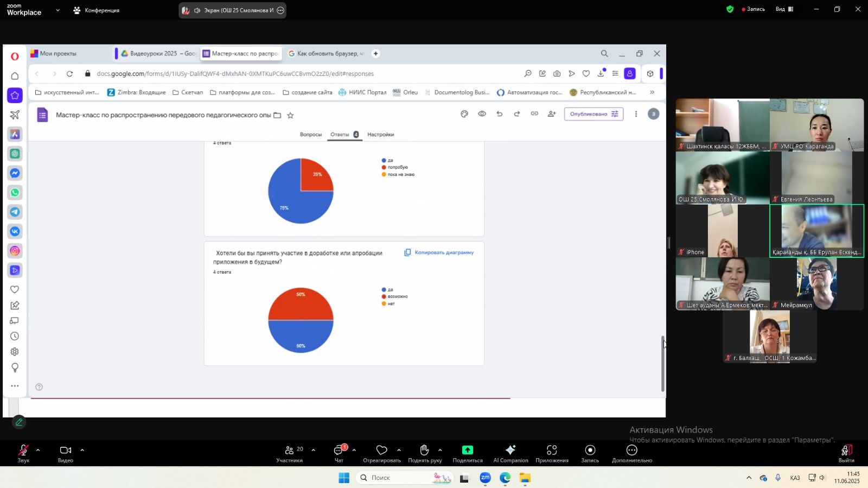Expand video options arrow next to Video
This screenshot has width=868, height=488.
tap(82, 450)
